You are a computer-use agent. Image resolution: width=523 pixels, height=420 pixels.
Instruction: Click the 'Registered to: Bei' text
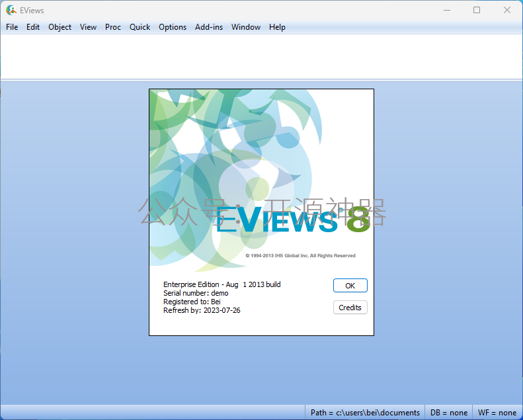(x=192, y=302)
